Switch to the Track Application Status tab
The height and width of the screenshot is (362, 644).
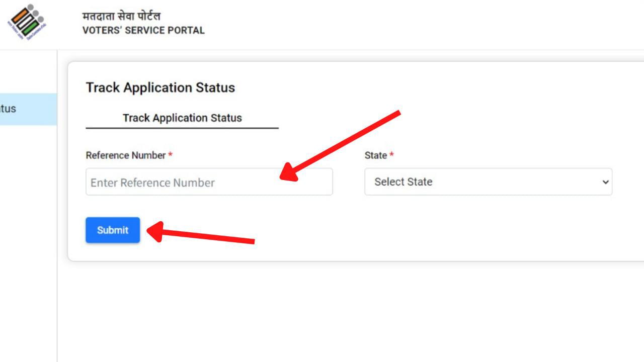tap(182, 118)
